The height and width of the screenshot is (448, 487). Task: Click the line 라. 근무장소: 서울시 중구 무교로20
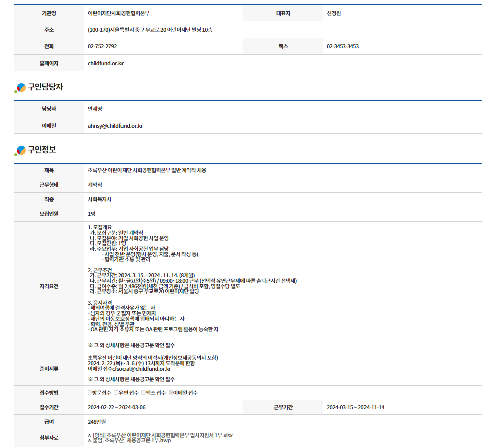tap(145, 291)
